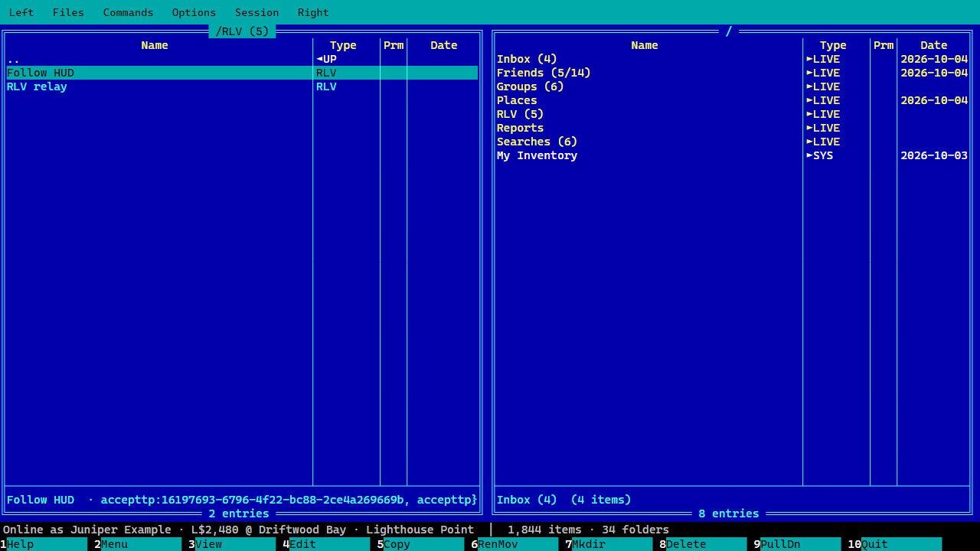The width and height of the screenshot is (980, 551).
Task: Select the My Inventory folder
Action: (732, 155)
